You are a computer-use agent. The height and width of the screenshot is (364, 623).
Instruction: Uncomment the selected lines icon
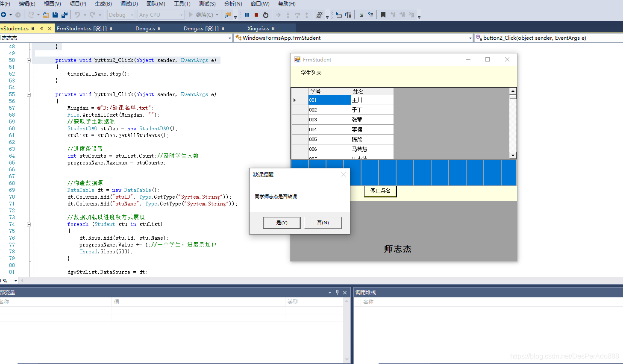370,15
